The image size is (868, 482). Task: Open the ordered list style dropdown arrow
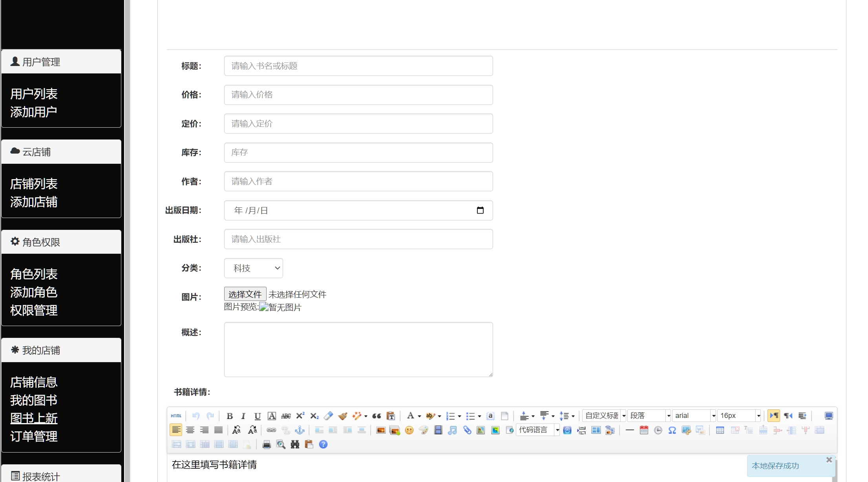pos(459,416)
